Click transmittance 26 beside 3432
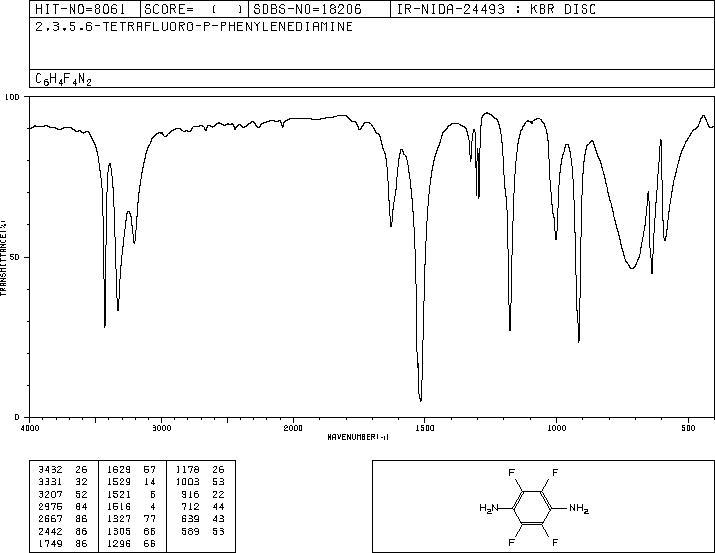The width and height of the screenshot is (715, 553). tap(81, 470)
